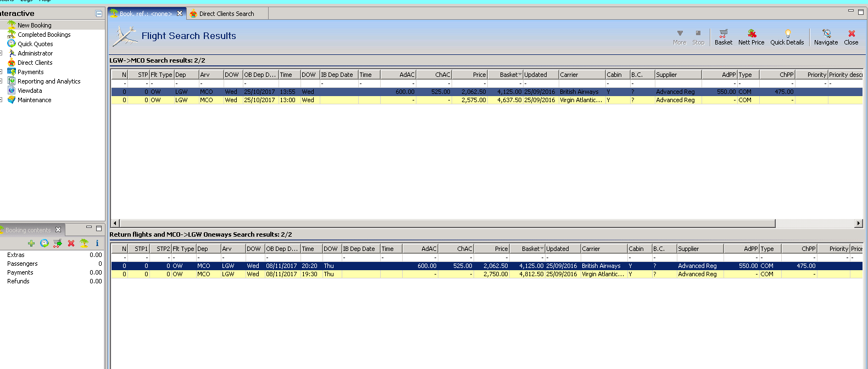
Task: Open Completed Bookings in the tree
Action: (x=44, y=35)
